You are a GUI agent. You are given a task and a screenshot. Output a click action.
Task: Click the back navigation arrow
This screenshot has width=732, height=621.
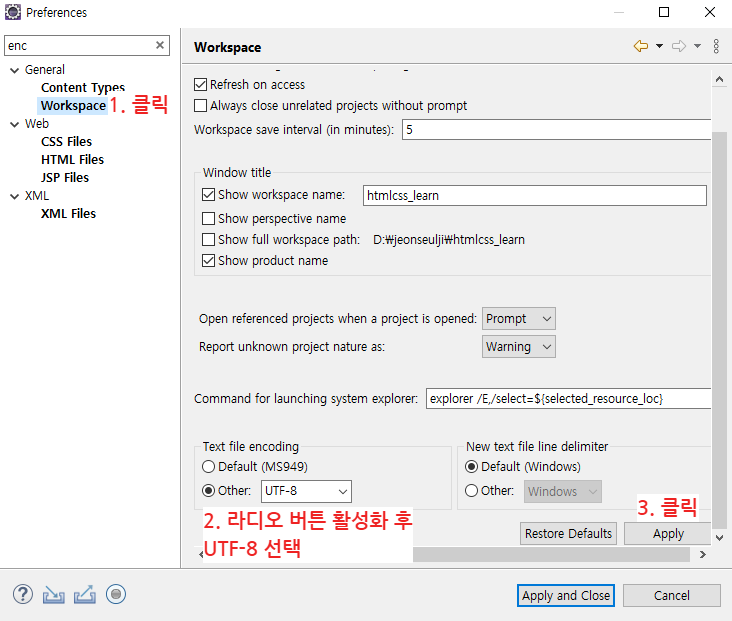pos(640,46)
